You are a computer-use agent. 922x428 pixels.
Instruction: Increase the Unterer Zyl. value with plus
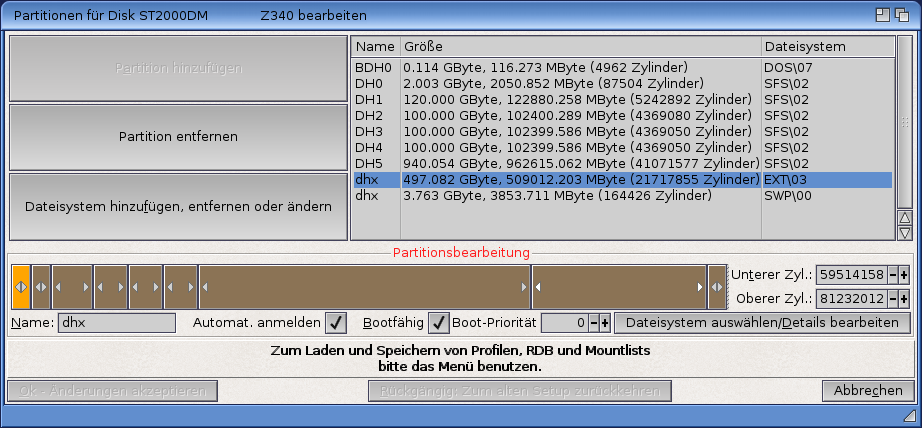tap(903, 275)
